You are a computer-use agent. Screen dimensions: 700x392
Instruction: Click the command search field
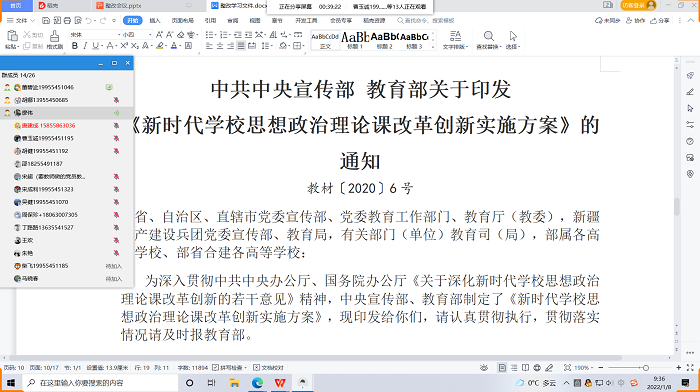426,21
